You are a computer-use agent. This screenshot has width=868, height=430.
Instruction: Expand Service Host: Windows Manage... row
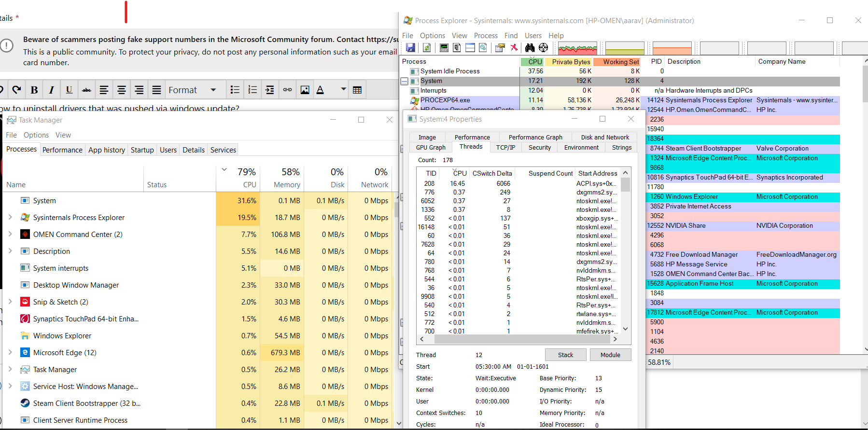tap(10, 386)
